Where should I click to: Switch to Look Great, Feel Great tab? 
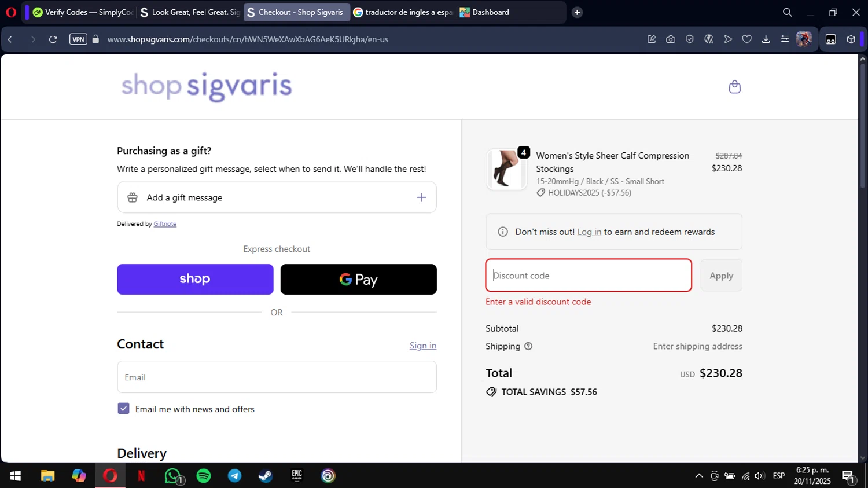pos(190,12)
